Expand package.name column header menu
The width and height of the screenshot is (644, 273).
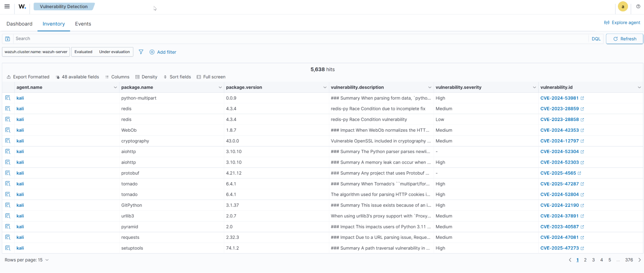[220, 87]
